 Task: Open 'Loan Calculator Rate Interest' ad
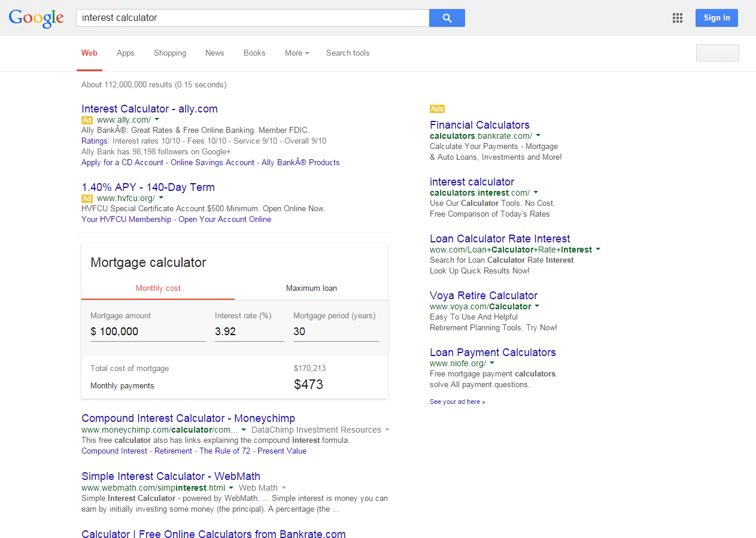(x=500, y=239)
